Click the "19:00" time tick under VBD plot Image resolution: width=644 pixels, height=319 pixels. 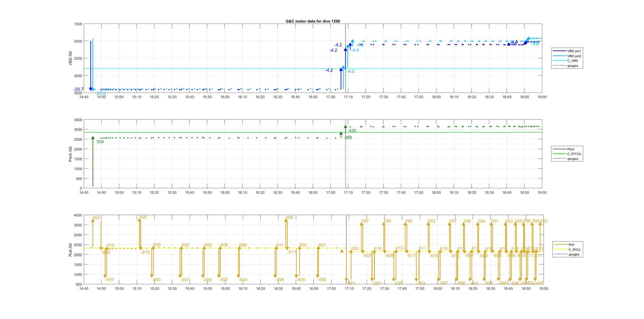click(x=542, y=97)
